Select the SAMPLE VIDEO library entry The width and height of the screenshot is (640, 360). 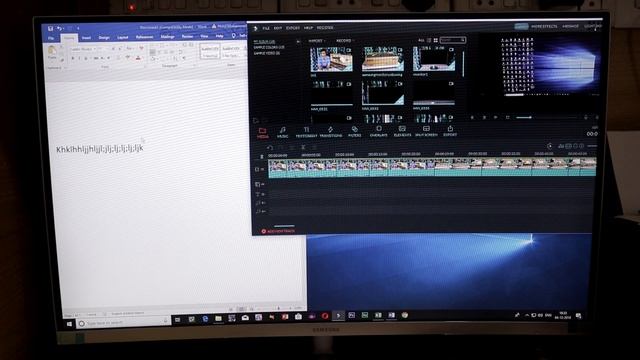(267, 53)
